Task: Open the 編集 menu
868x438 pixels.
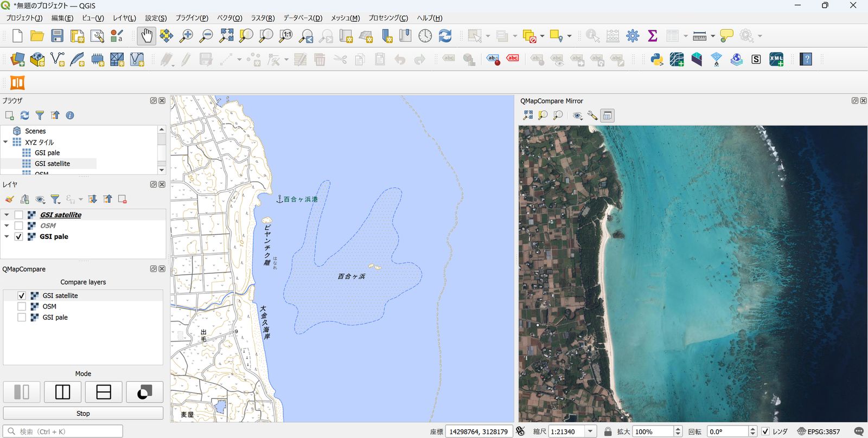Action: click(62, 18)
